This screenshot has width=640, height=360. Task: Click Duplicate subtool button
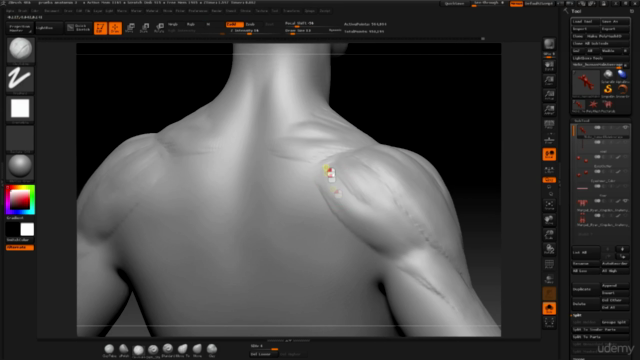click(586, 289)
